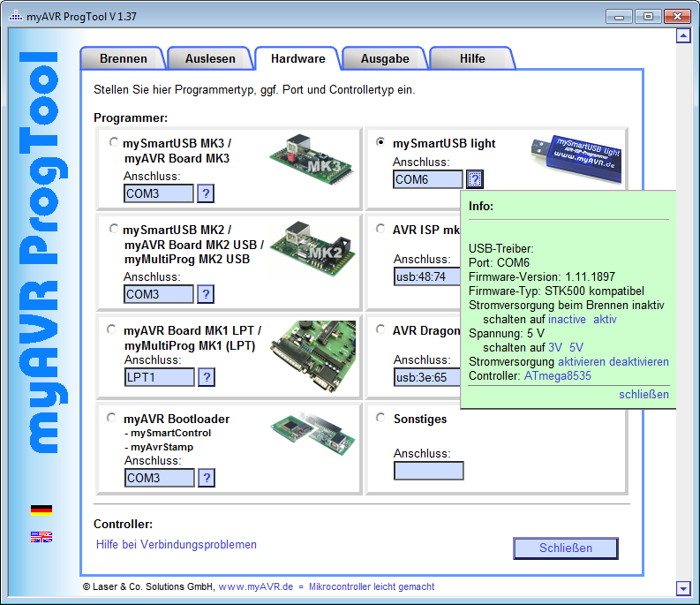Select myAVR Board MK1 LPT radio button
Screen dimensions: 700x605
tap(112, 329)
